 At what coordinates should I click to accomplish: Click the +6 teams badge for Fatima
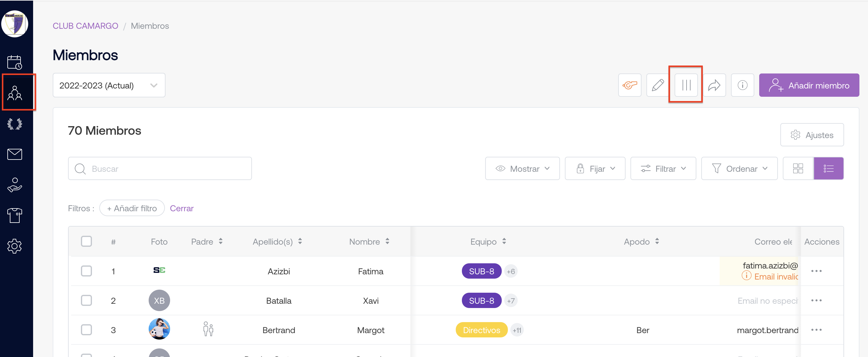pos(511,271)
